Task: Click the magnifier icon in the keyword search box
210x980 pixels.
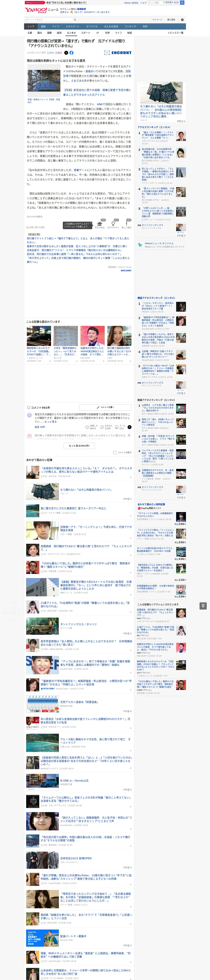Action: tap(75, 20)
